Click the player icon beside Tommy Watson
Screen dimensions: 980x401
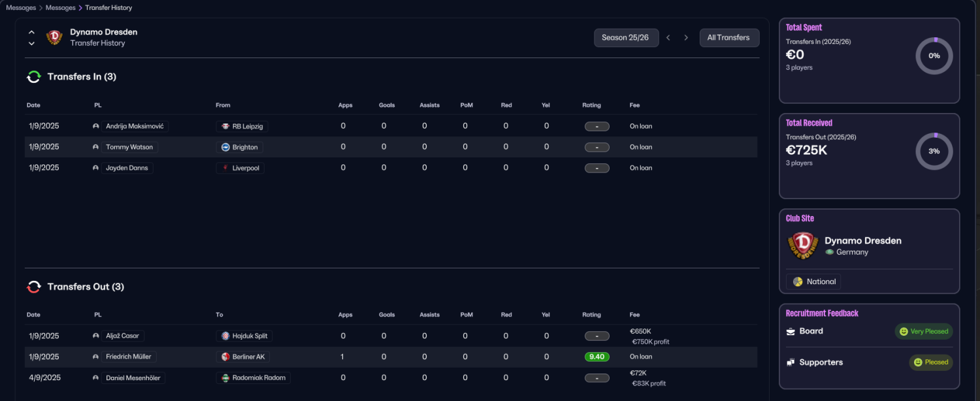pos(96,147)
